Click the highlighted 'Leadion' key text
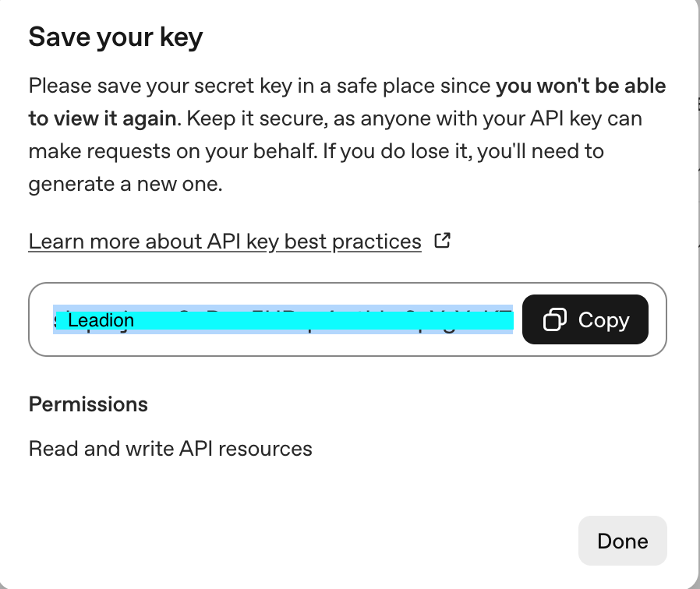This screenshot has height=589, width=700. (x=101, y=319)
